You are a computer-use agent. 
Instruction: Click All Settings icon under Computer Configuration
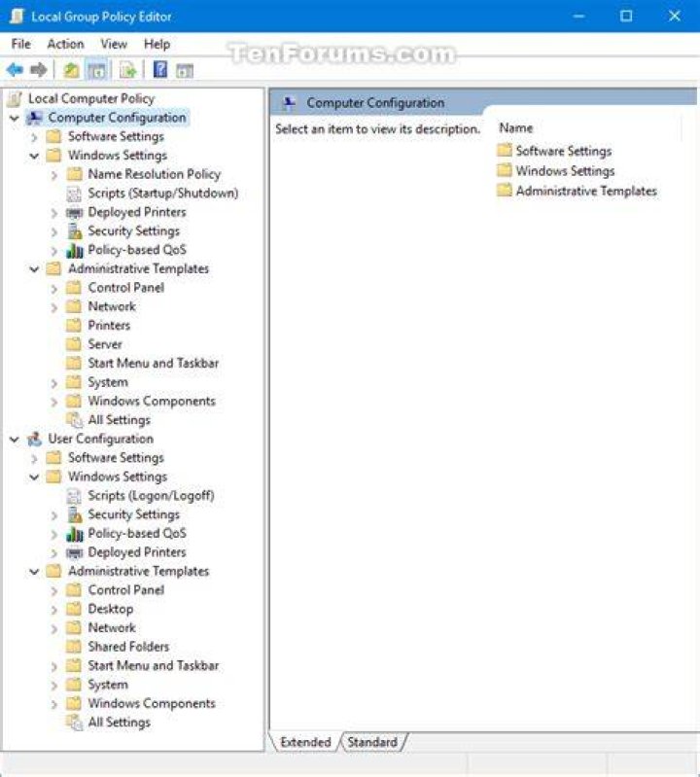tap(74, 420)
